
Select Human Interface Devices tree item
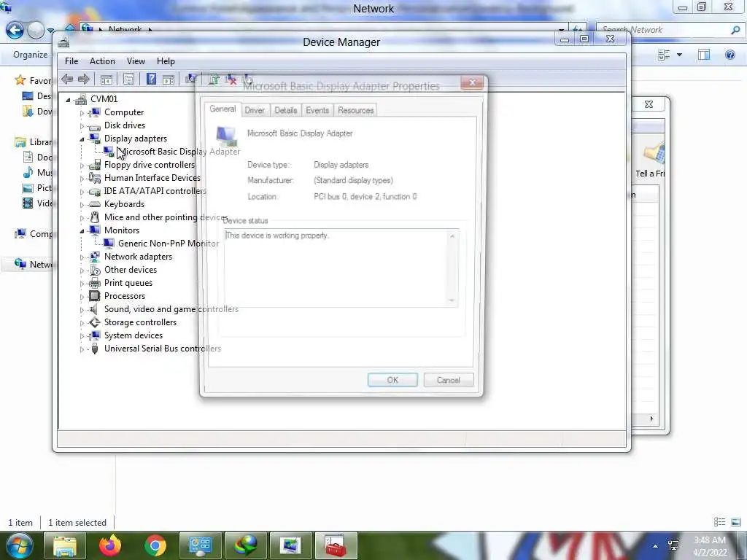152,178
